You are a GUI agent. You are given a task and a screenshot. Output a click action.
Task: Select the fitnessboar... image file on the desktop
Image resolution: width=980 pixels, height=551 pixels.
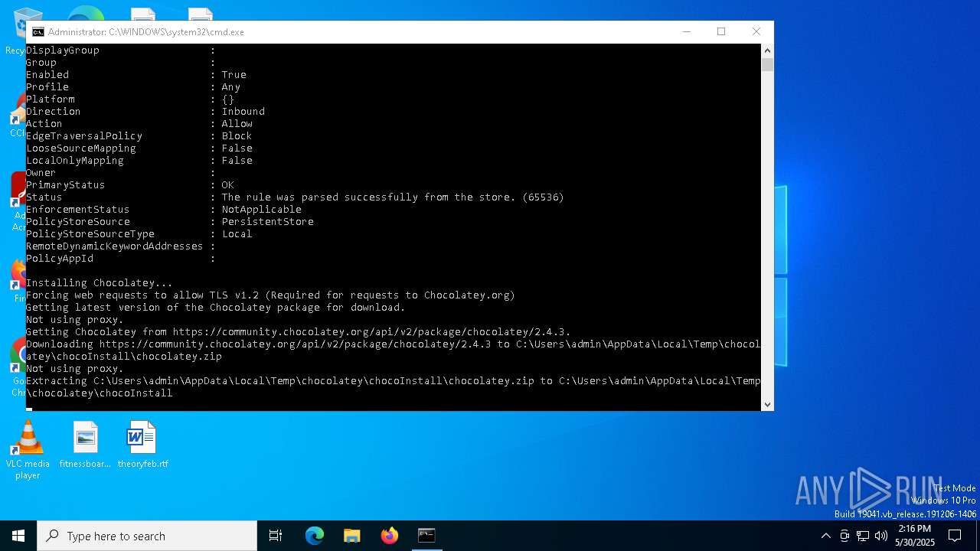[x=85, y=445]
